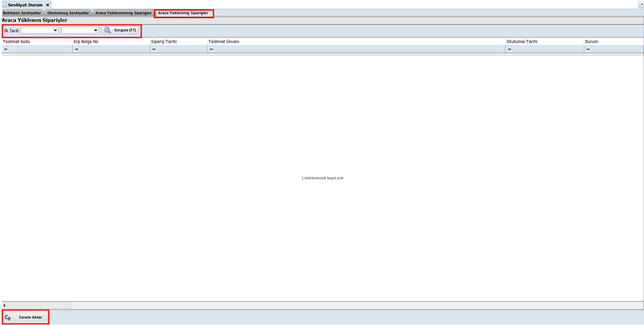Select the Araca Yüklenmiş Siparişler tab
This screenshot has width=644, height=325.
[184, 13]
